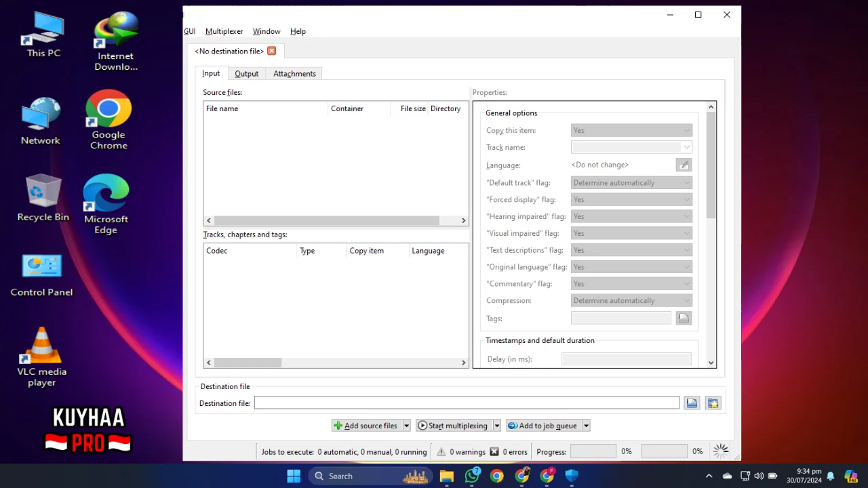Click Properties scroll down arrow
The height and width of the screenshot is (488, 868).
click(x=711, y=363)
